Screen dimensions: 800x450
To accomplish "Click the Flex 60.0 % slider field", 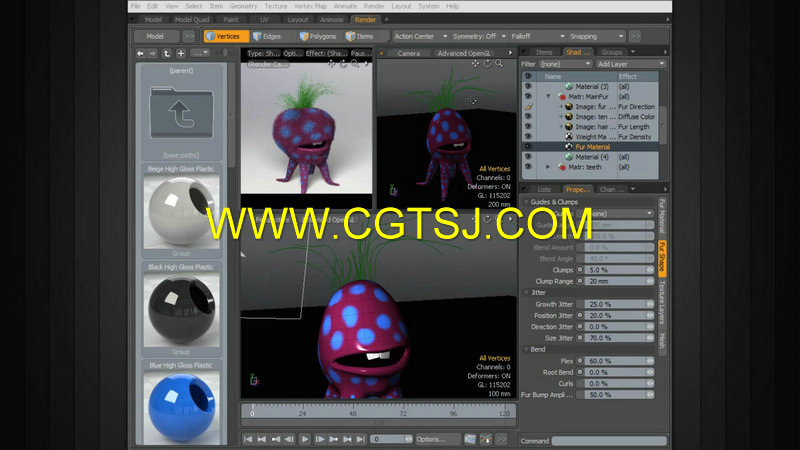I will click(619, 361).
